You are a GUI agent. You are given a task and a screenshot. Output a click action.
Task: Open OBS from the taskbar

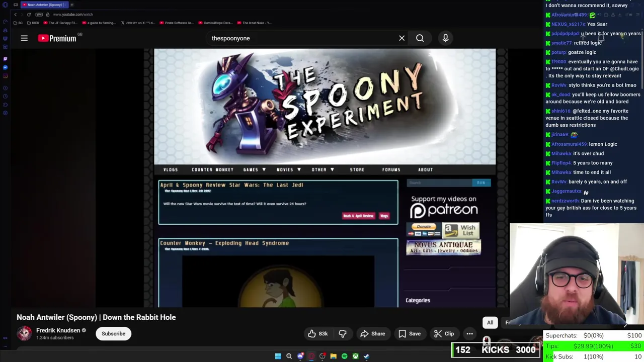[x=323, y=356]
